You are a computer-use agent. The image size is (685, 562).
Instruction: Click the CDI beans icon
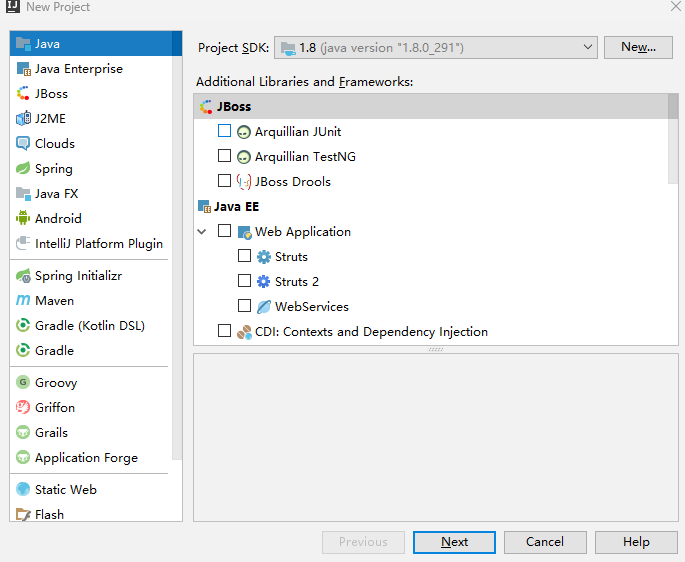[244, 332]
